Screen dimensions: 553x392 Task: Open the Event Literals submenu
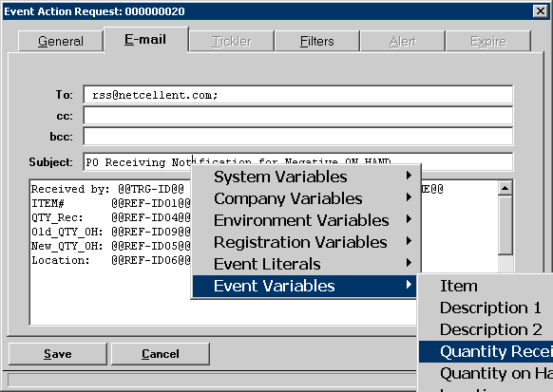304,264
